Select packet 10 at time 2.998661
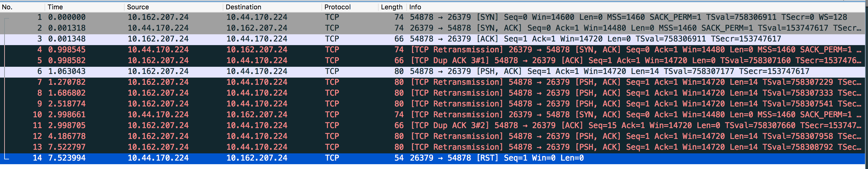868x169 pixels. tap(434, 115)
